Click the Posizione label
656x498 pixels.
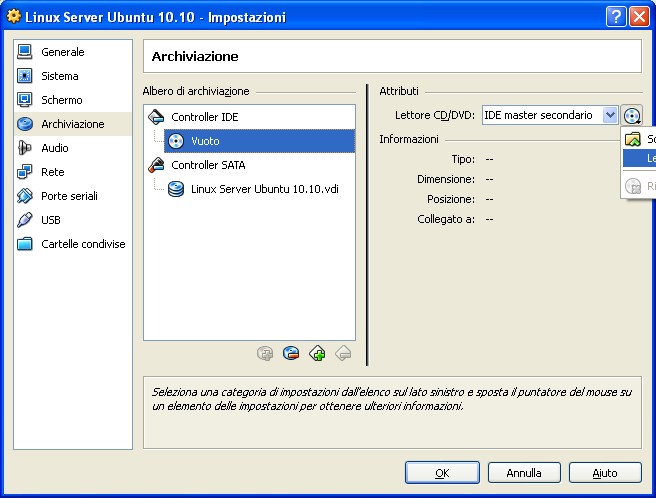[451, 199]
